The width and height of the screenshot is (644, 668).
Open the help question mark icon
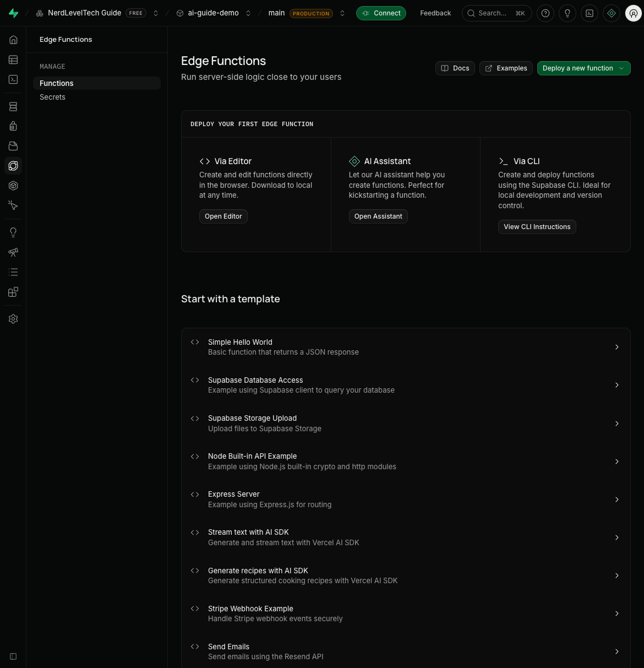545,13
